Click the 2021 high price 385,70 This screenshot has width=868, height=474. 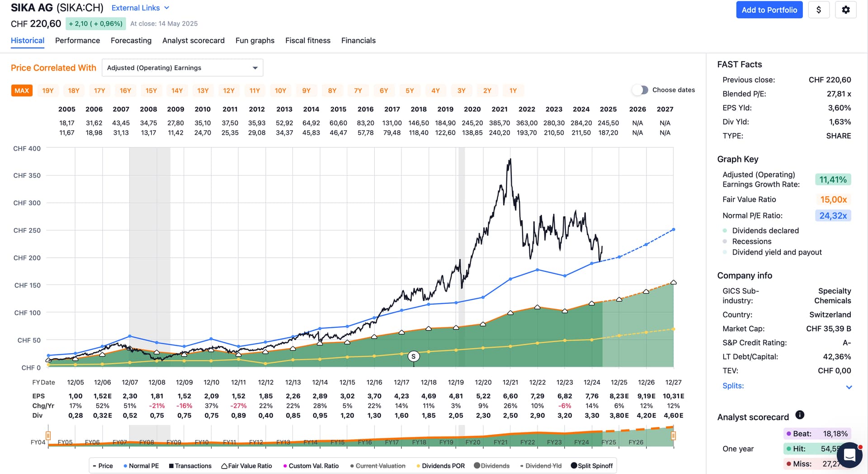499,123
